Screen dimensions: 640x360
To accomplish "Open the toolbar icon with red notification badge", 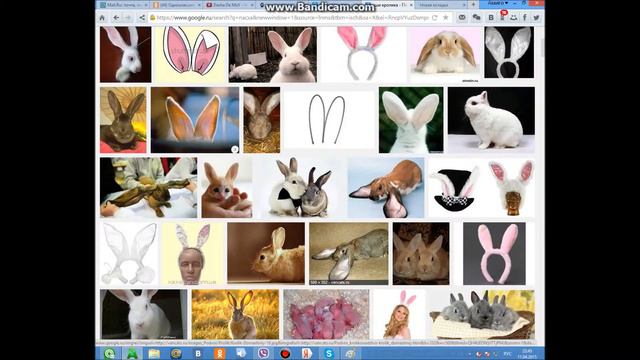I will (503, 17).
